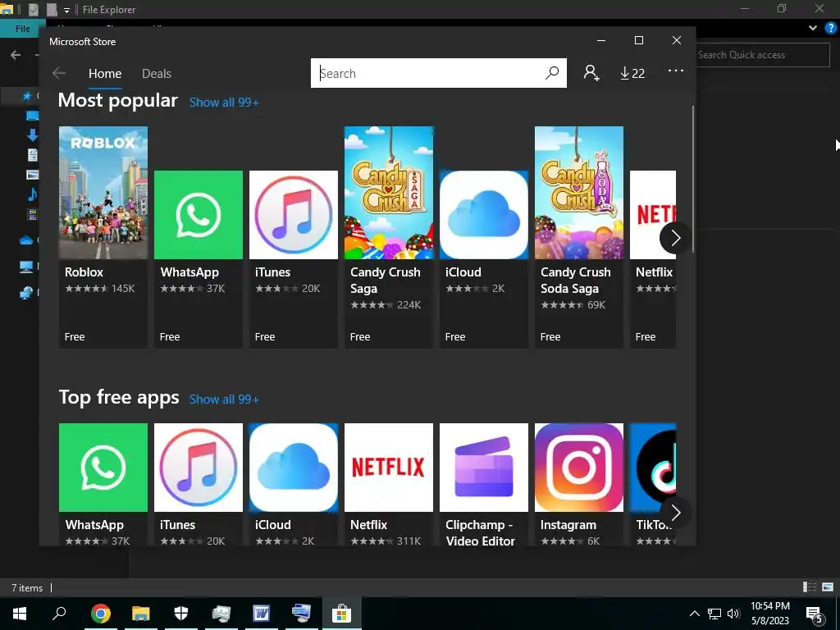Open the Home tab in Microsoft Store
This screenshot has width=840, height=630.
[105, 73]
